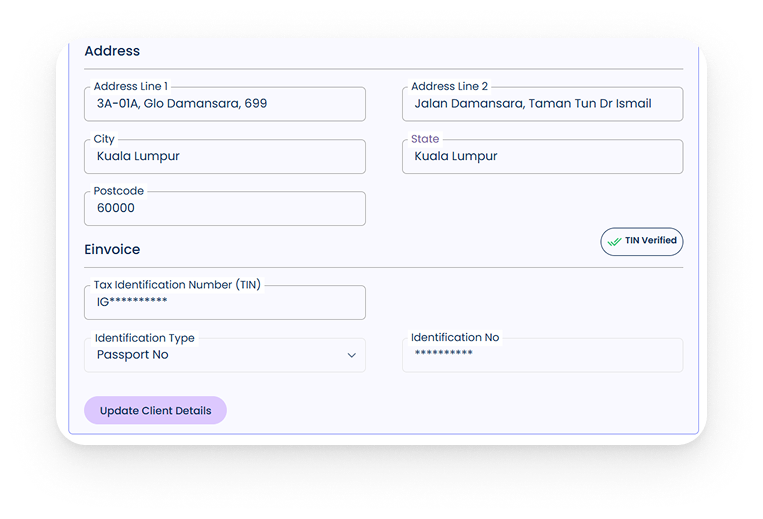The height and width of the screenshot is (519, 763).
Task: Click the Postcode field label
Action: pyautogui.click(x=119, y=191)
